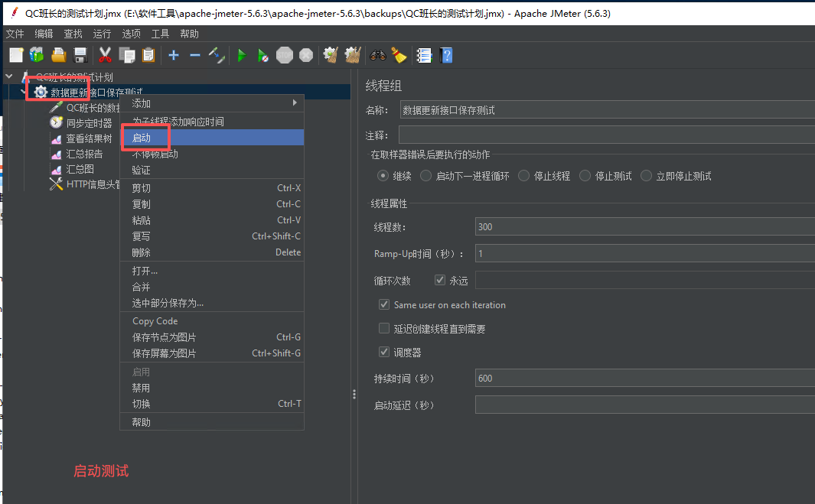The height and width of the screenshot is (504, 815).
Task: Click the Copy toolbar icon
Action: pyautogui.click(x=127, y=55)
